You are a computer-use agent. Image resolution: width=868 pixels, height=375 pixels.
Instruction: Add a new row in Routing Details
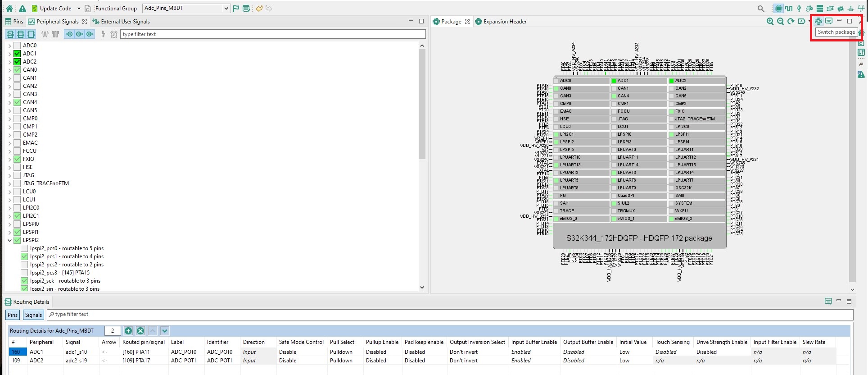128,331
